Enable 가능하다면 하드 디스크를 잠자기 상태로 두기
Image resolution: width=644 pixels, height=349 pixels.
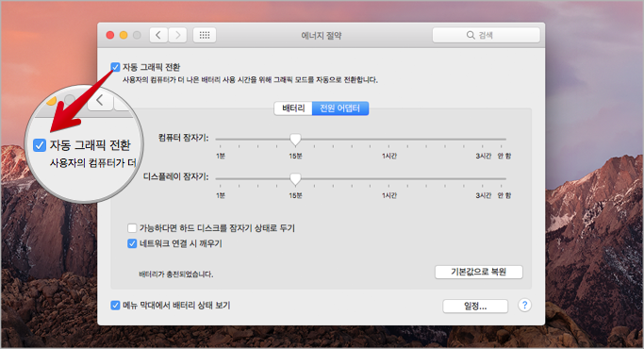[x=132, y=228]
